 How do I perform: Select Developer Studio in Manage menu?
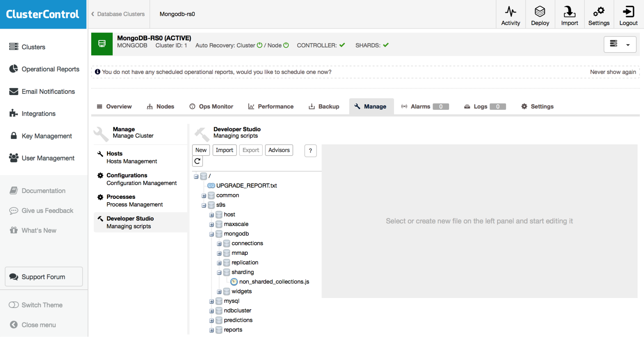[141, 222]
